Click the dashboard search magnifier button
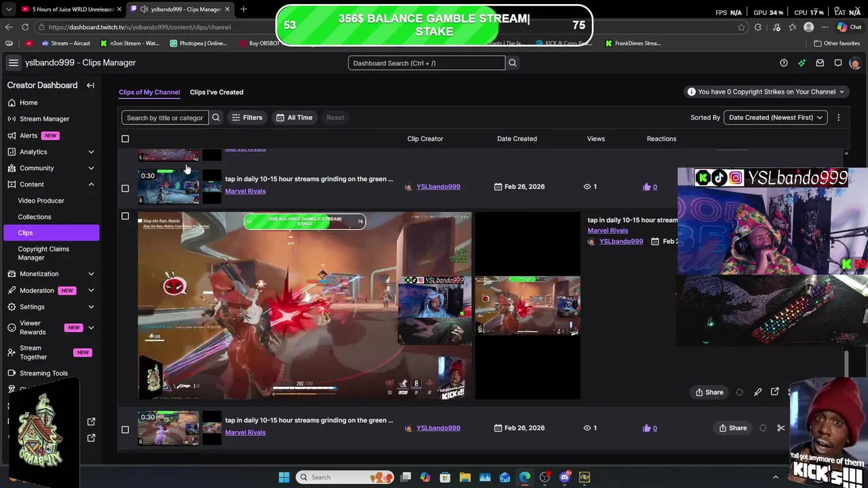 tap(513, 63)
